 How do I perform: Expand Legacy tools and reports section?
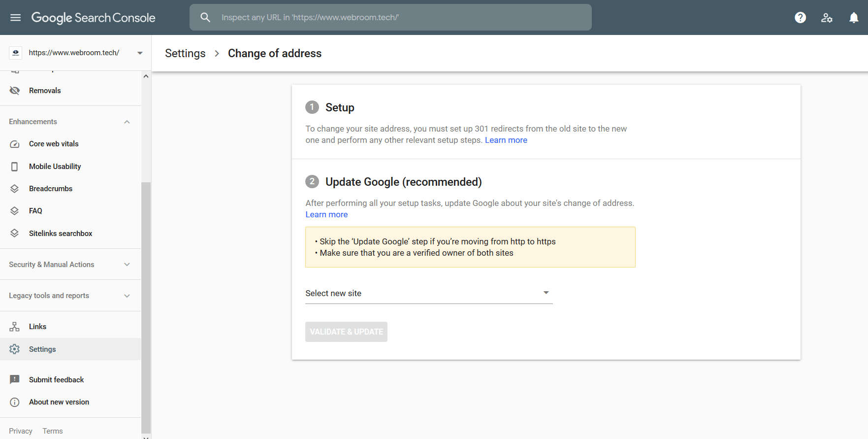127,296
